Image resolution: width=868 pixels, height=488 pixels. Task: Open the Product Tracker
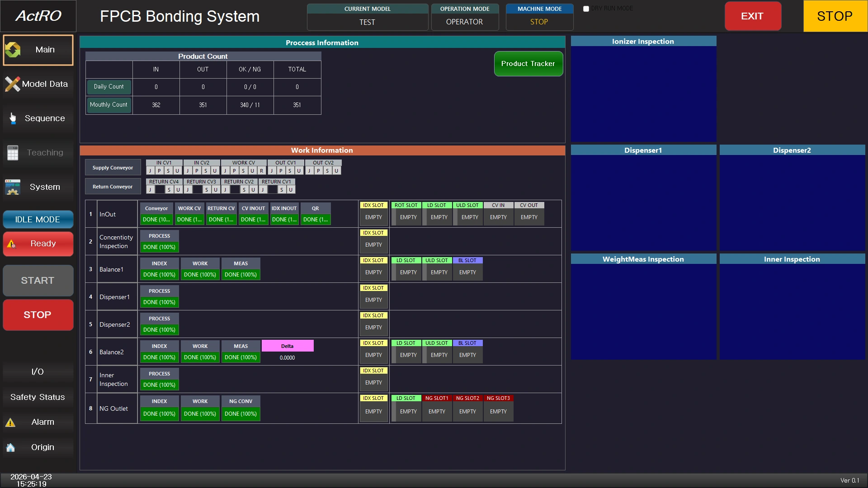[528, 64]
